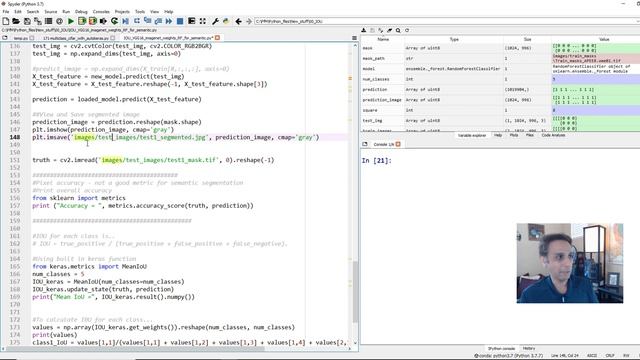Select the mask_path variable row
The image size is (640, 360).
[x=500, y=58]
